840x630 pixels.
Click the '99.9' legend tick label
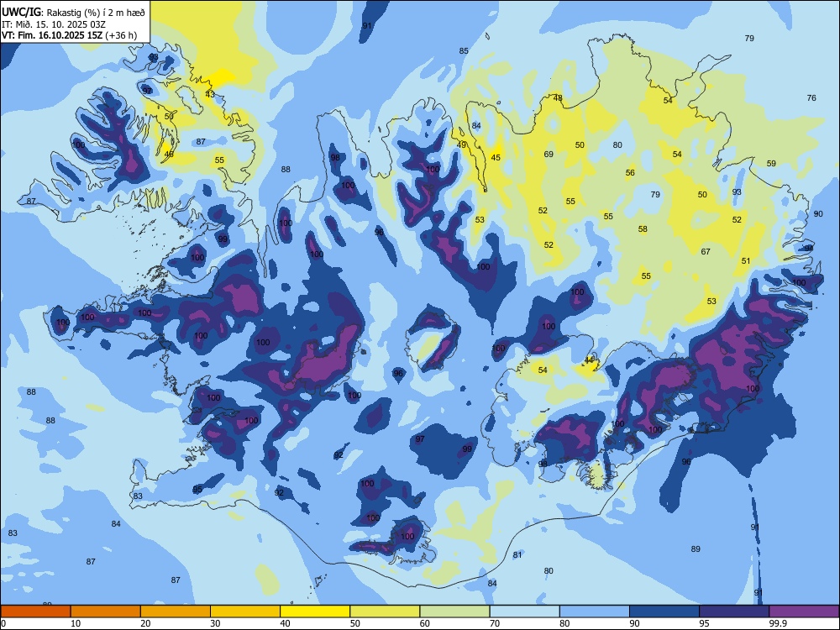(x=778, y=623)
